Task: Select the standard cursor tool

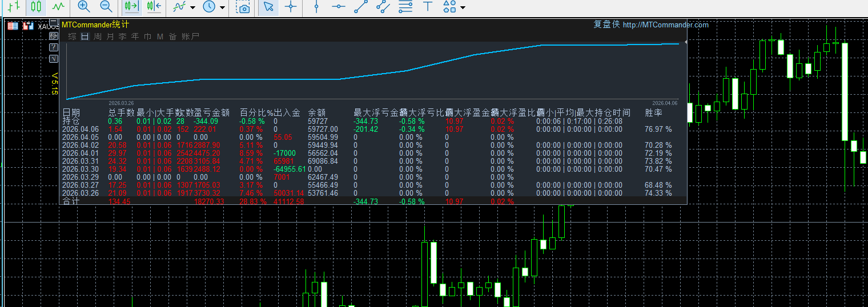Action: coord(269,7)
